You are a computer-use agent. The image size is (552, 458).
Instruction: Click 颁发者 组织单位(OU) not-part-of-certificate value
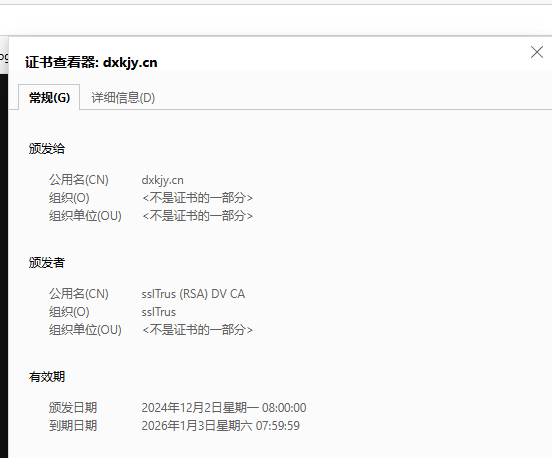pyautogui.click(x=197, y=330)
